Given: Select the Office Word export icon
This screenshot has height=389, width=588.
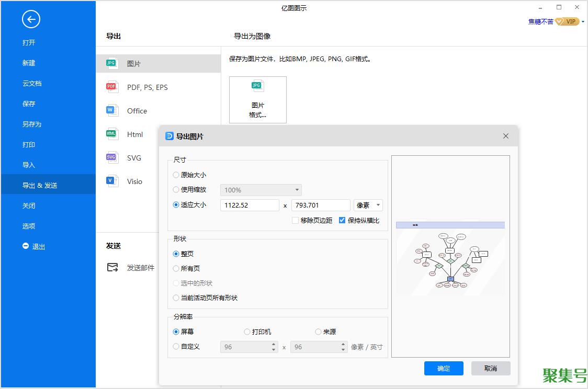Looking at the screenshot, I should pos(111,110).
